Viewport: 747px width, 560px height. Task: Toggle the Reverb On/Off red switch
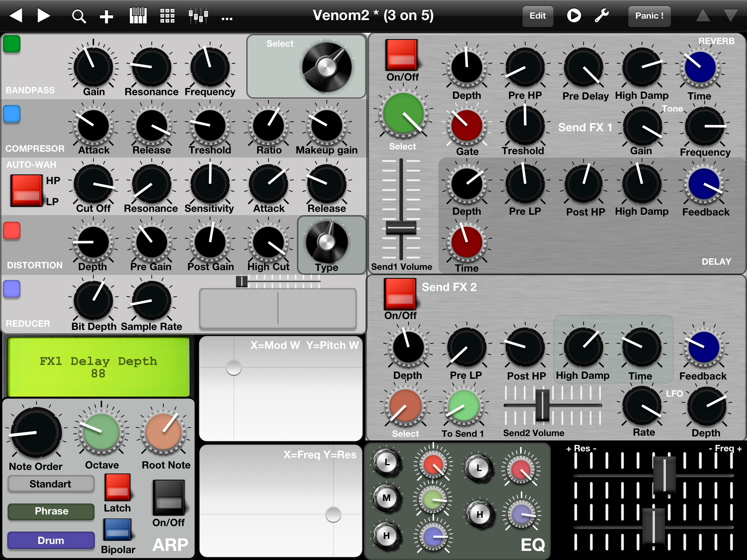click(401, 55)
